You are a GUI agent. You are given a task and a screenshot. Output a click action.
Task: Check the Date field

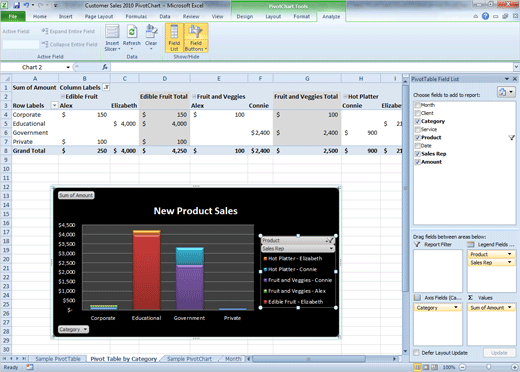point(417,146)
